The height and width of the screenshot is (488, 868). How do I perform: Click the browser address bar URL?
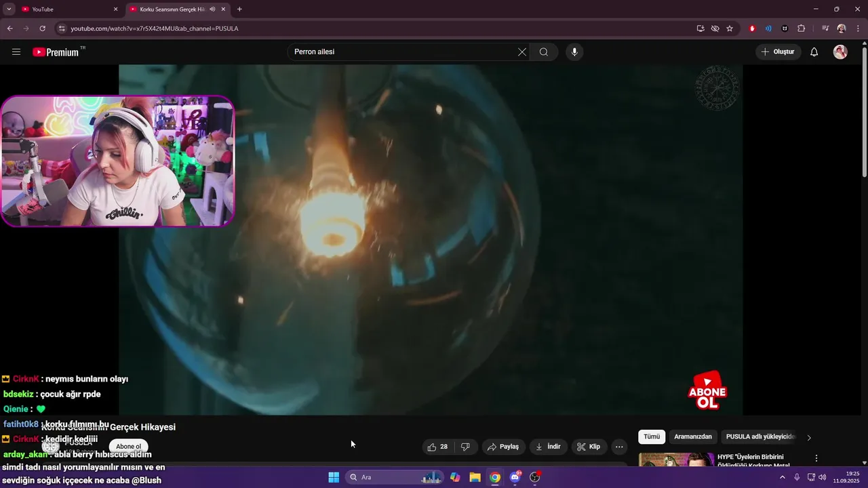pyautogui.click(x=155, y=28)
